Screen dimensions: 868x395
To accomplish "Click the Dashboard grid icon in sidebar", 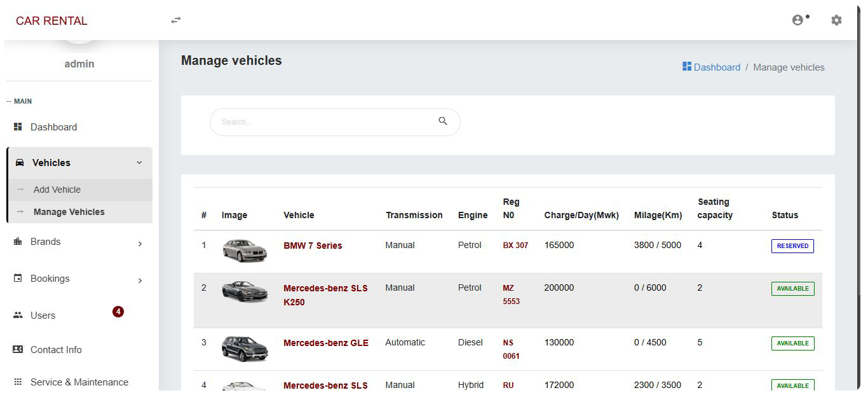I will point(18,127).
